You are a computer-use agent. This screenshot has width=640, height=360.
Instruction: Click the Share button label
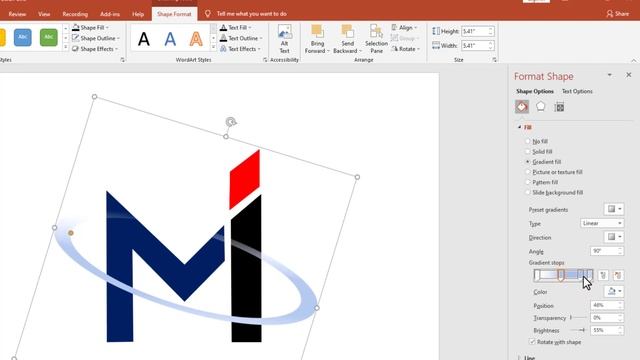622,14
